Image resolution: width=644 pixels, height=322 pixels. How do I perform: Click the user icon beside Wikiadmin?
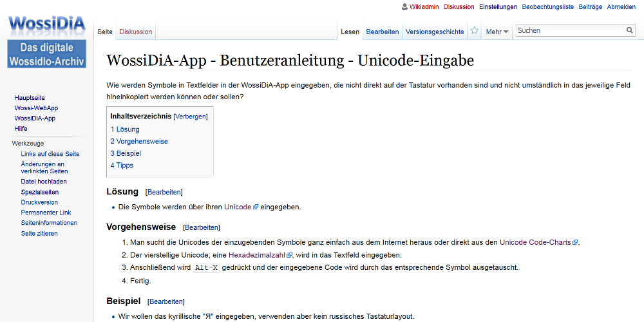[405, 6]
